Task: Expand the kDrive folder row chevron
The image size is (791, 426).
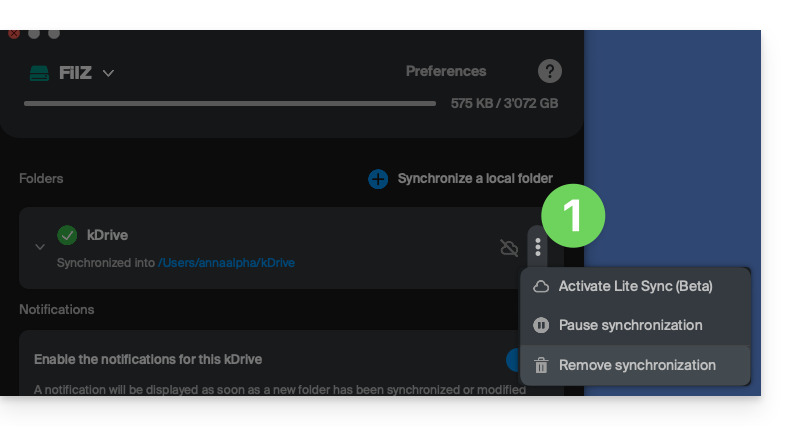Action: pyautogui.click(x=40, y=247)
